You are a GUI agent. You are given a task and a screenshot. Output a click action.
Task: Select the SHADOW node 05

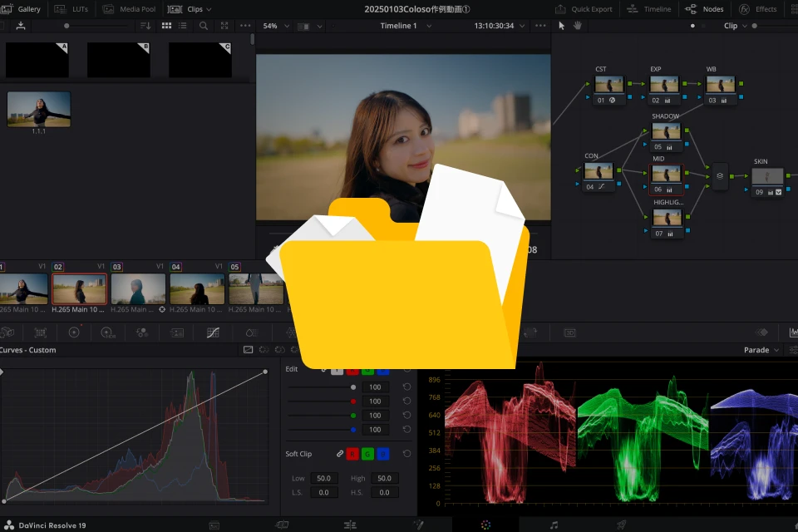coord(666,137)
